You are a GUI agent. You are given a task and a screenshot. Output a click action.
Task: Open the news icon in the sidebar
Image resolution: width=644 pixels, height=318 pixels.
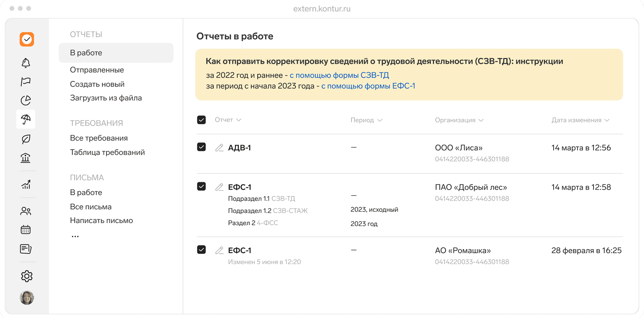(26, 249)
